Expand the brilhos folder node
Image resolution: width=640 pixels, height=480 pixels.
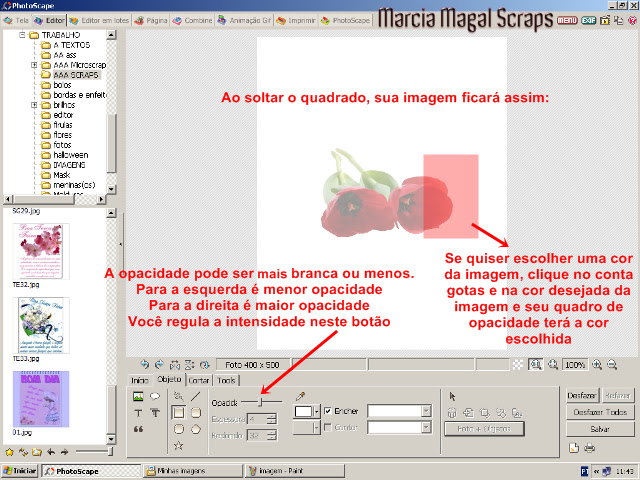click(34, 105)
